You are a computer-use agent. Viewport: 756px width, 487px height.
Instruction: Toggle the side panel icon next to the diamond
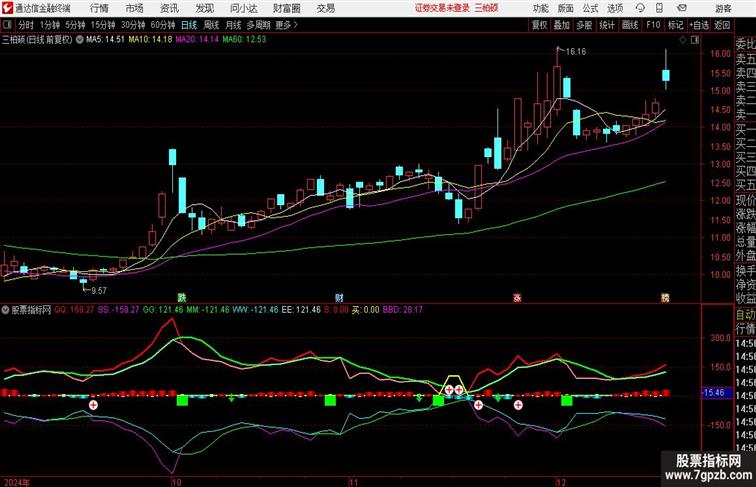(695, 40)
